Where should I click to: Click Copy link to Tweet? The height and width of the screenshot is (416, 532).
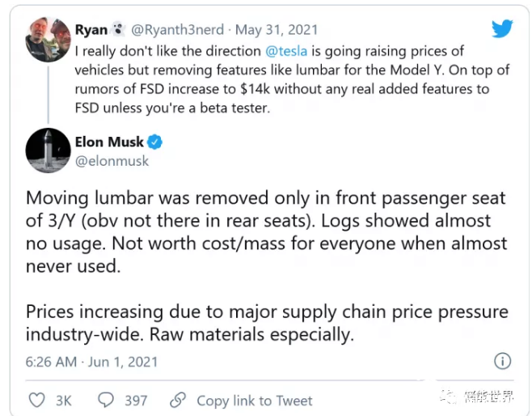click(x=254, y=400)
